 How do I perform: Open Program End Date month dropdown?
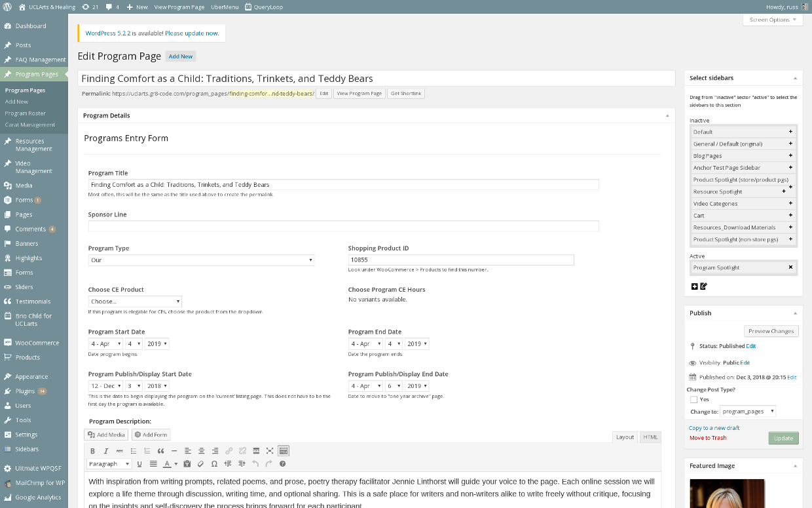click(365, 343)
